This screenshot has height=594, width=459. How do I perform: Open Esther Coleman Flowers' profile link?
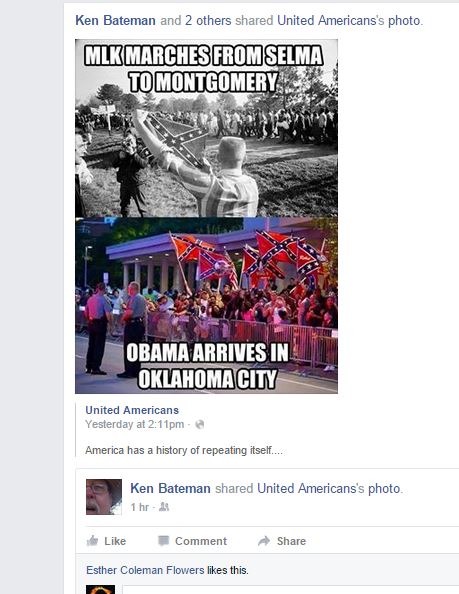145,570
